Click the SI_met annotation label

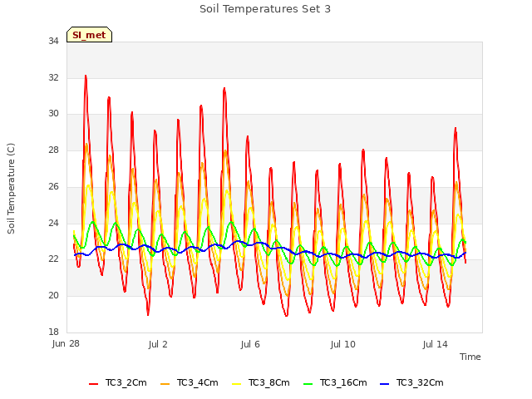pyautogui.click(x=89, y=35)
